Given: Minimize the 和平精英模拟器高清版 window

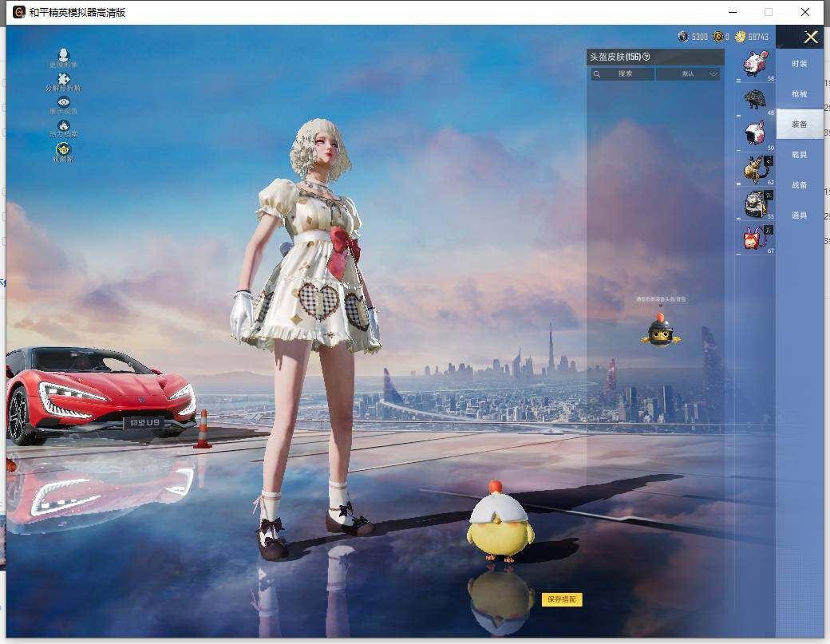Looking at the screenshot, I should click(x=733, y=12).
